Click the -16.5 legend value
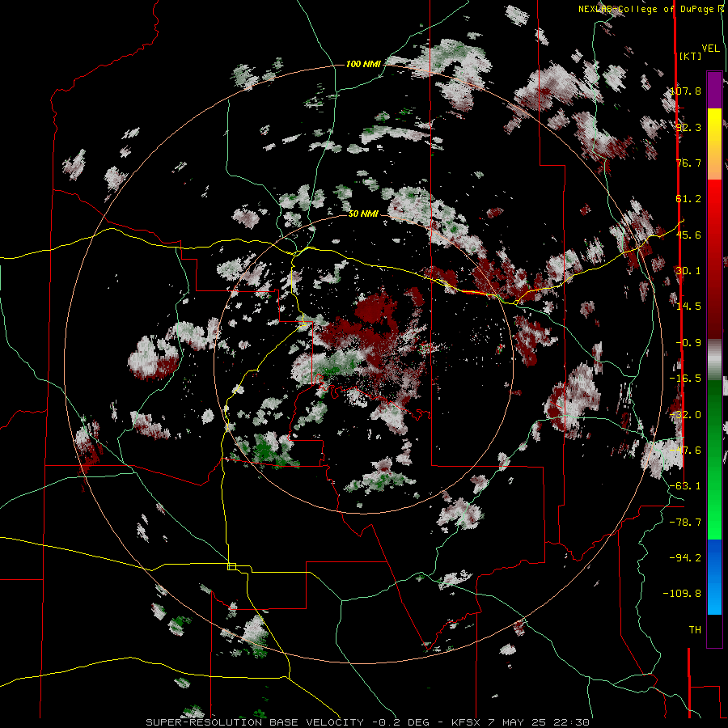This screenshot has height=728, width=728. click(685, 379)
